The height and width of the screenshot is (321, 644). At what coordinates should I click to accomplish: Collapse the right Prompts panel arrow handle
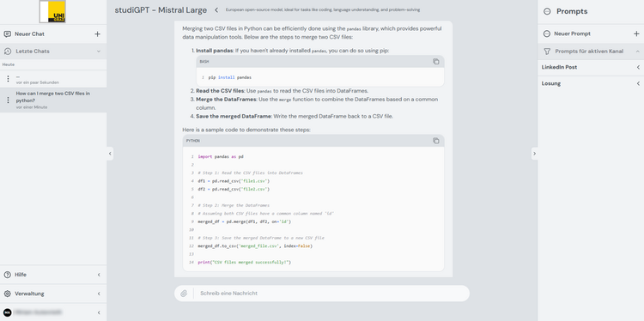coord(534,154)
